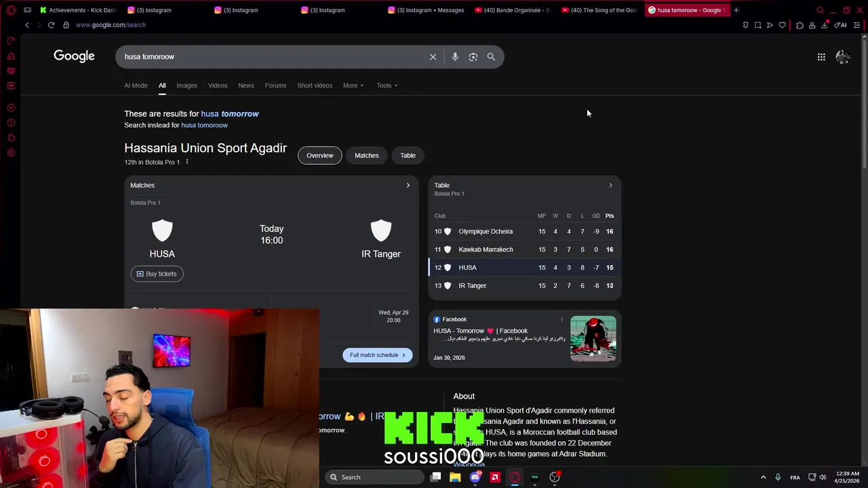Switch to Bande Organisée YouTube tab
Viewport: 868px width, 488px height.
tap(513, 10)
